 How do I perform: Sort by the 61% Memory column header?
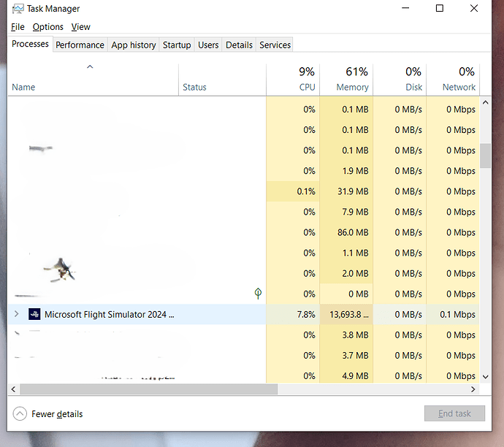346,80
